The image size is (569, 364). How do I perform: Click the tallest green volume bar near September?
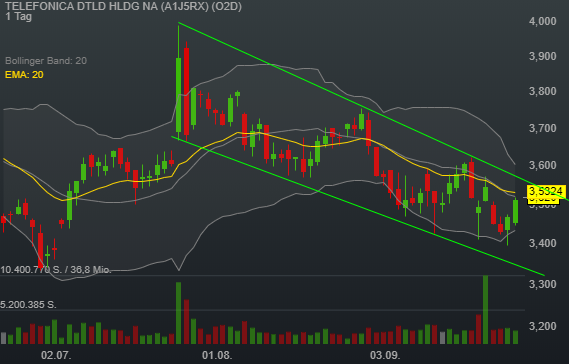pos(485,310)
